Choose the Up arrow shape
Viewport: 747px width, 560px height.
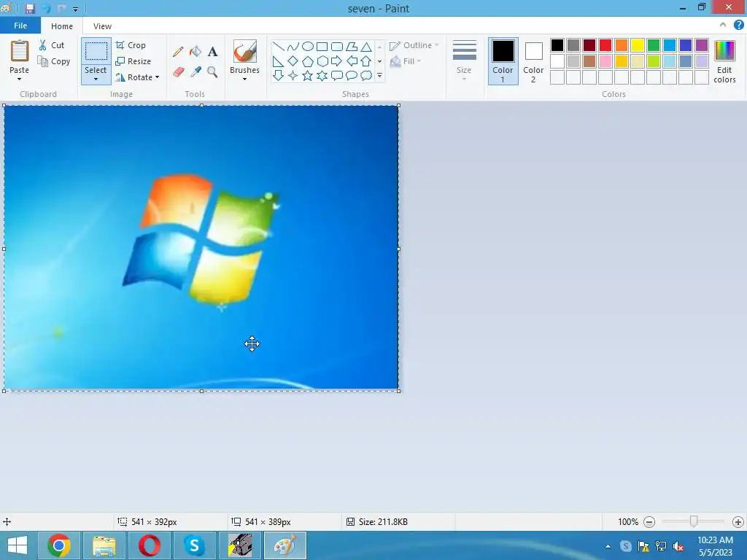[x=366, y=61]
